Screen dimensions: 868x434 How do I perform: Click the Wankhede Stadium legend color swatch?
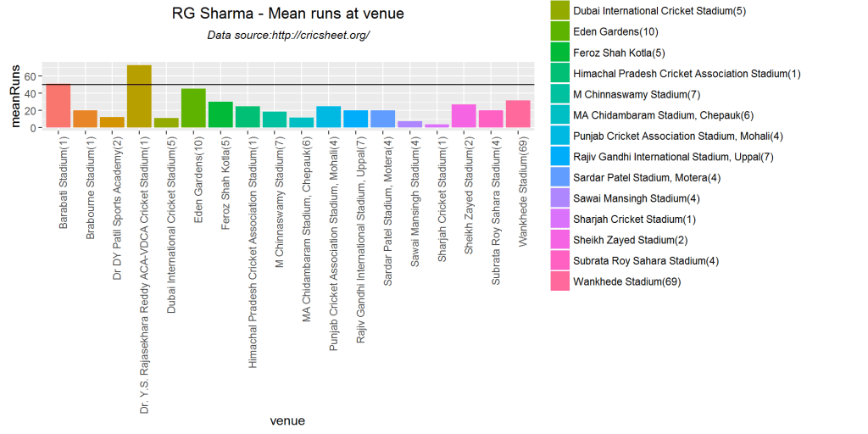[559, 281]
